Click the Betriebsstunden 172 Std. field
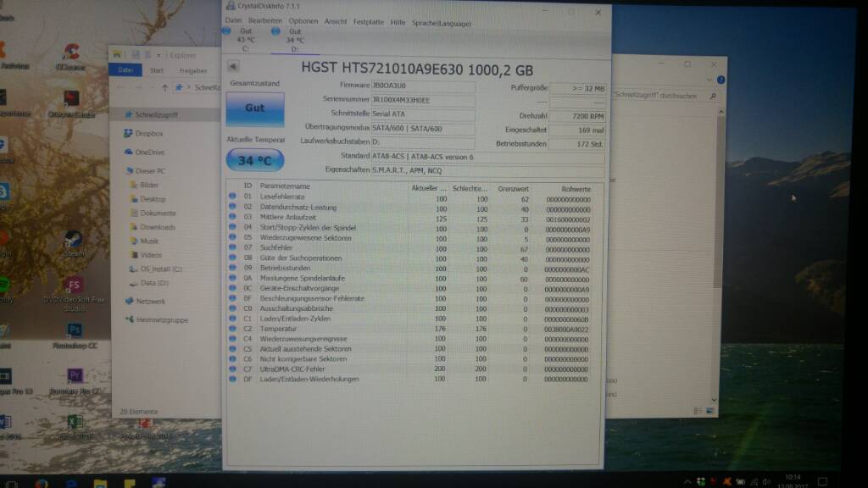The image size is (868, 488). pos(577,144)
